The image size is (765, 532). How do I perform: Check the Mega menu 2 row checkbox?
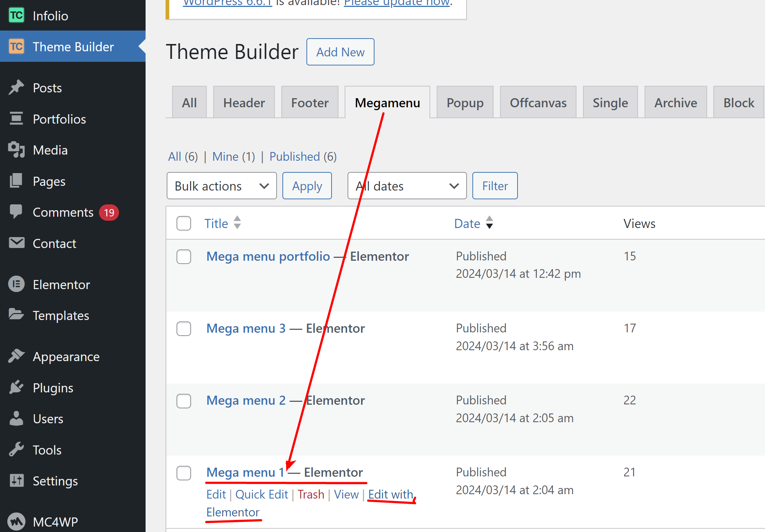pos(184,401)
